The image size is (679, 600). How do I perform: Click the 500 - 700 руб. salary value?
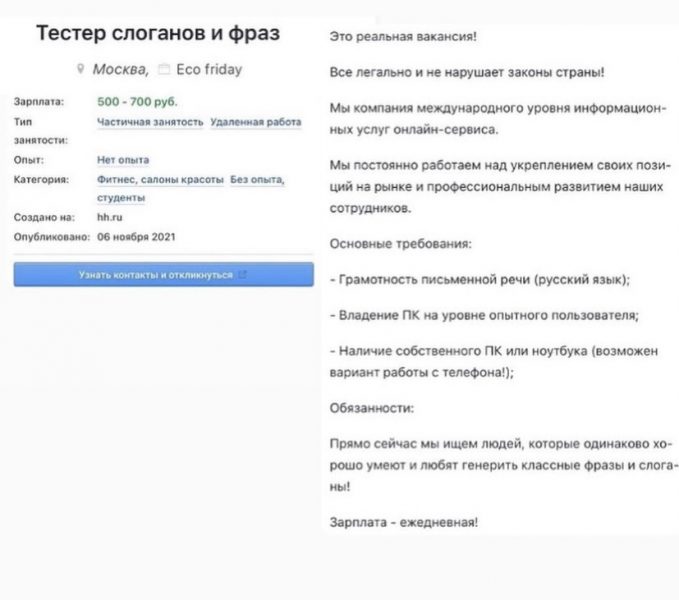point(136,102)
